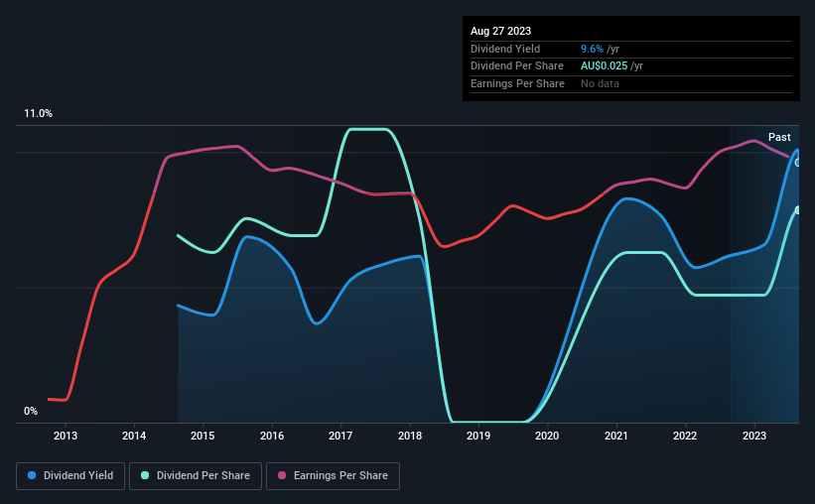
Task: Toggle the Dividend Yield legend button
Action: pos(70,476)
